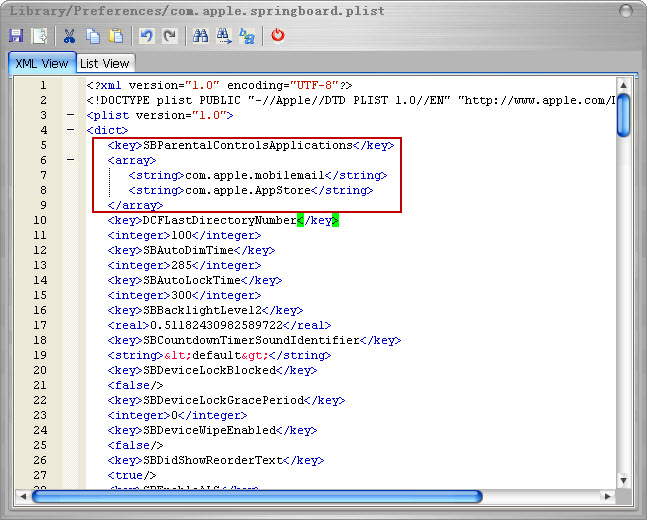Collapse the array node on line 6
The width and height of the screenshot is (647, 520).
tap(71, 160)
